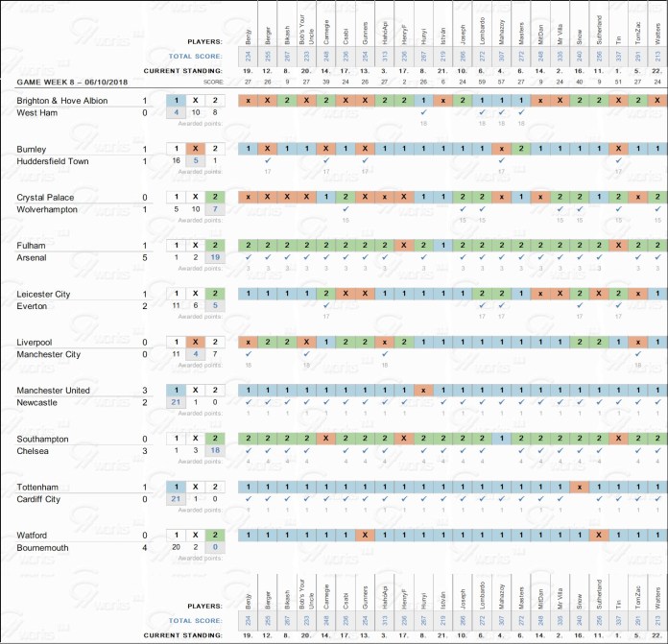Click Masters' checkmark in the Brighton vs West Ham row

(x=520, y=112)
